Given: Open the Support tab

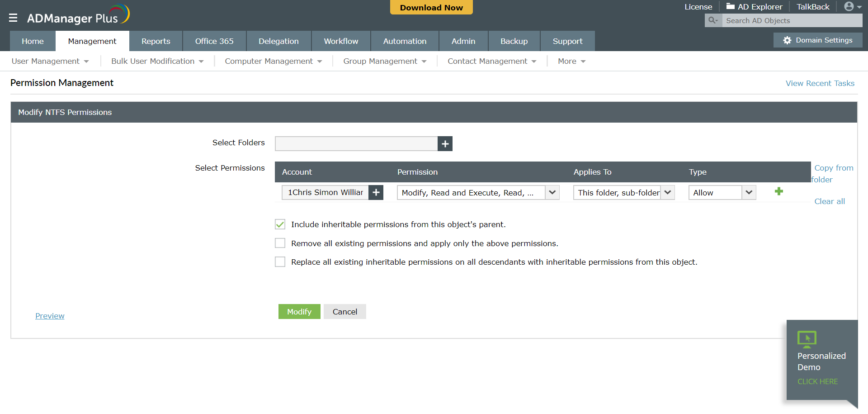Looking at the screenshot, I should pos(567,41).
